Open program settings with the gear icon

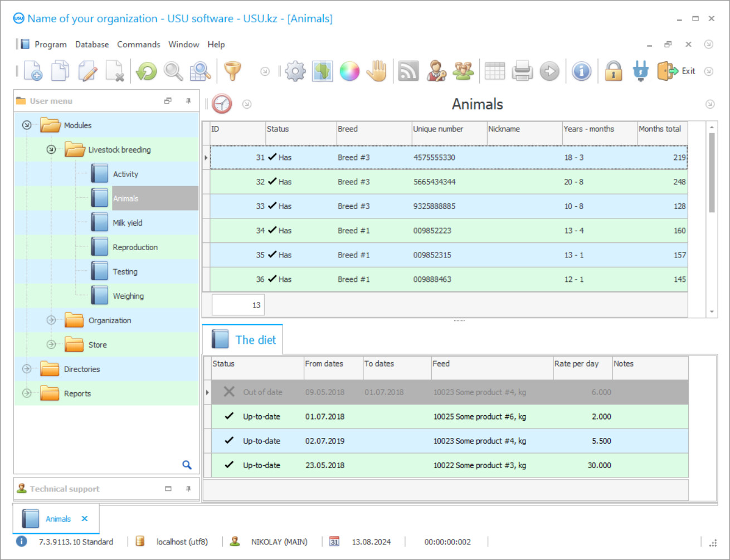(295, 71)
